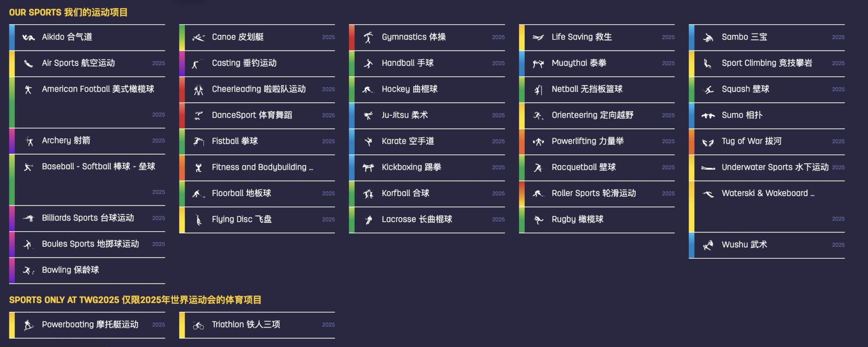Click the Powerboating pictogram icon
The width and height of the screenshot is (868, 347).
[28, 325]
